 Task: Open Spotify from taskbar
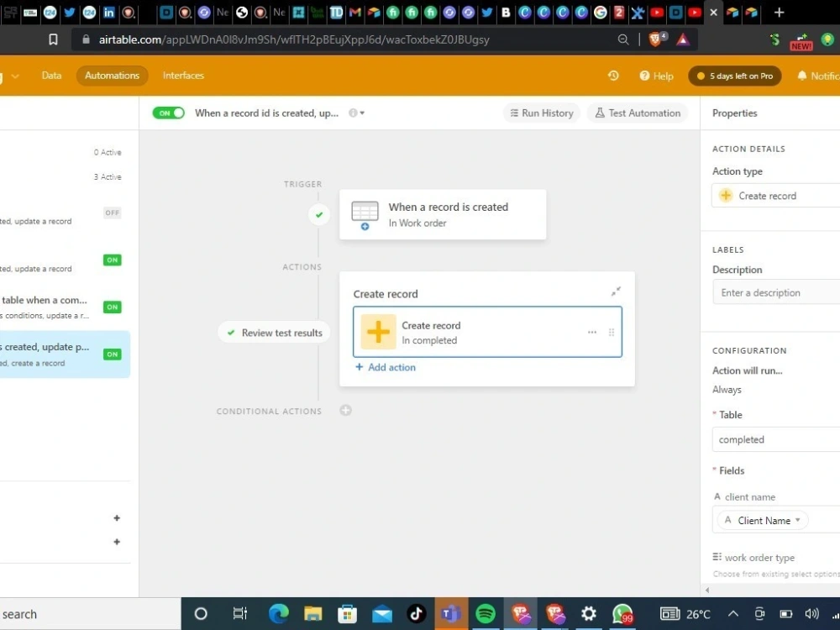(486, 614)
